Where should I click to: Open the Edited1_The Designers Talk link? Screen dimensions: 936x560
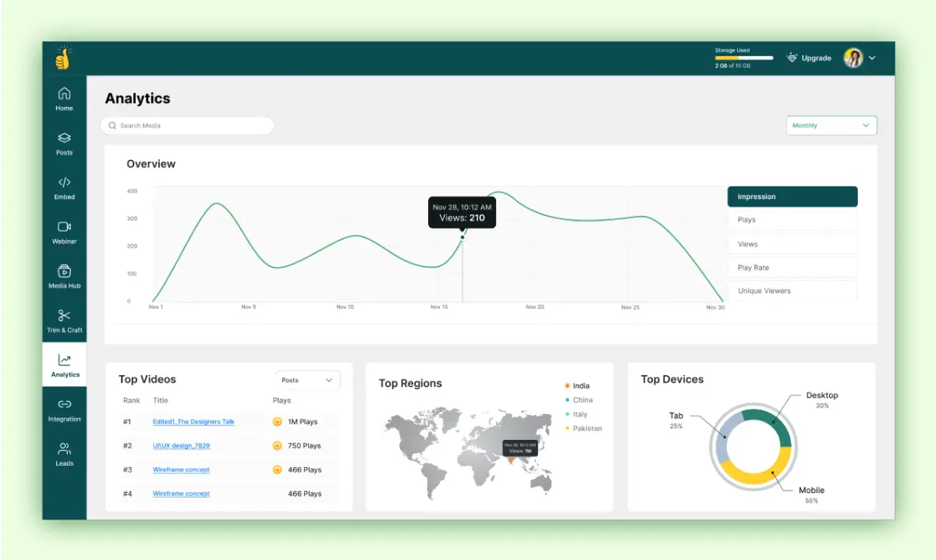pos(193,422)
